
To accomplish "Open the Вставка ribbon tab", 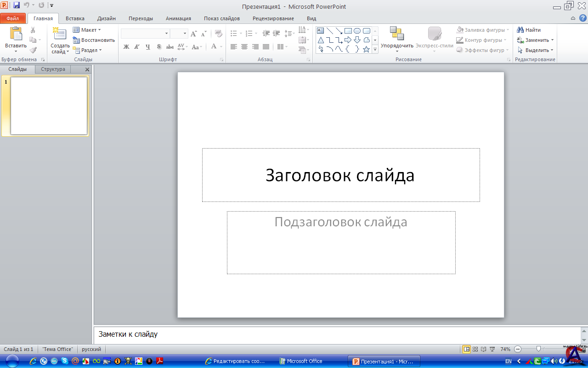I will (75, 18).
